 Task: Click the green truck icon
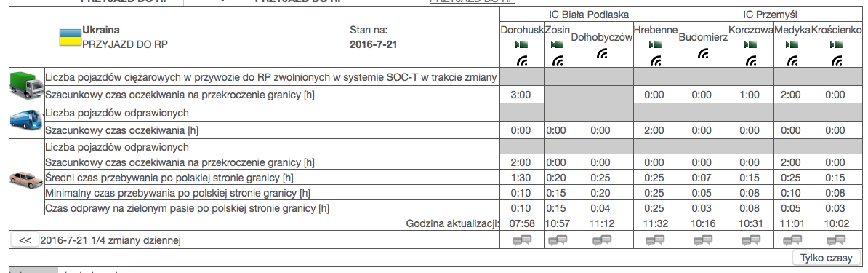point(27,85)
